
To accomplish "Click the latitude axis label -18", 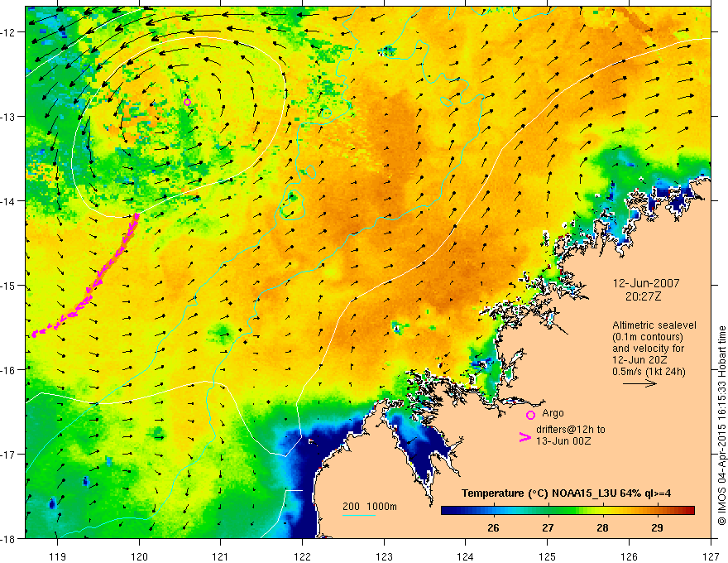I will (9, 538).
